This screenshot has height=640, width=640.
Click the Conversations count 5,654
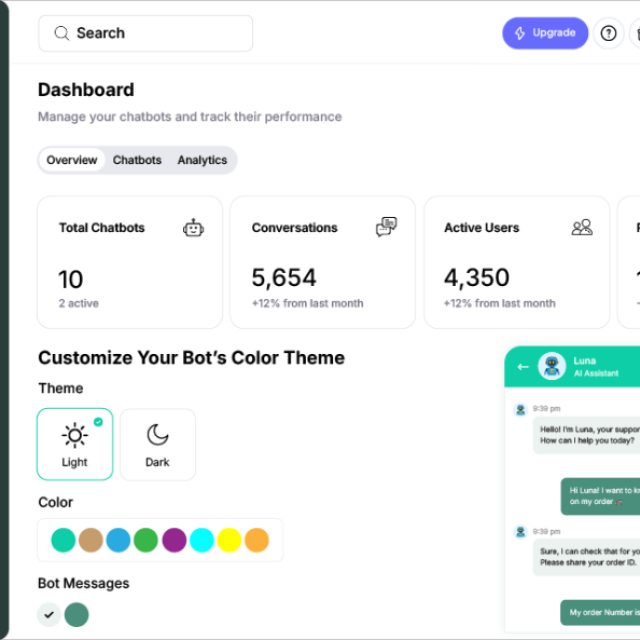click(284, 278)
